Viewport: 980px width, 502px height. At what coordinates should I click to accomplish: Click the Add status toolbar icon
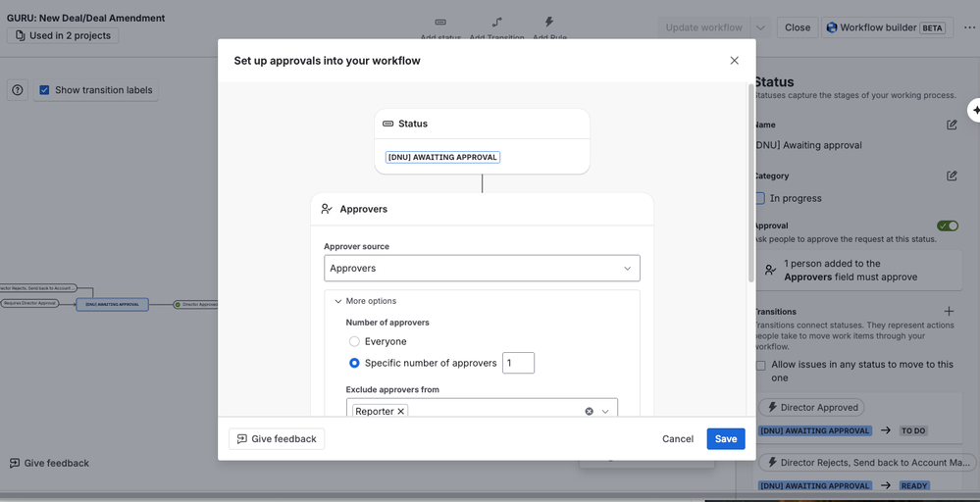pos(440,23)
